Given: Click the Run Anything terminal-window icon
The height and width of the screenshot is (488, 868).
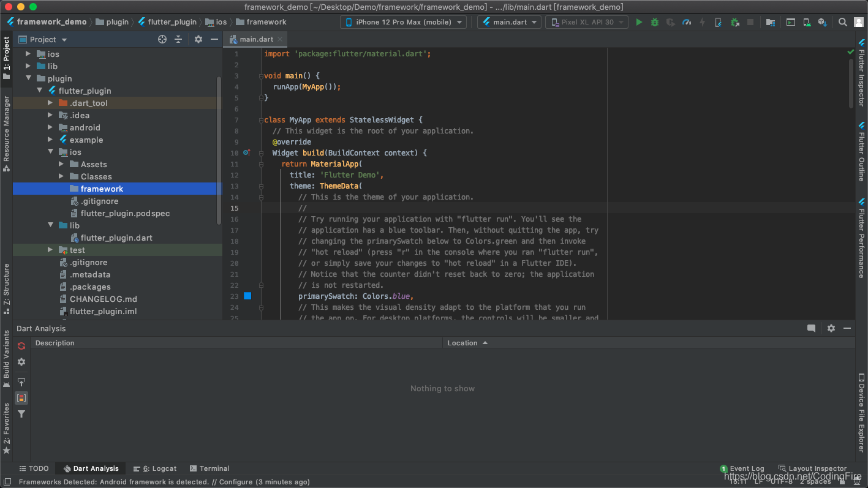Looking at the screenshot, I should (791, 22).
